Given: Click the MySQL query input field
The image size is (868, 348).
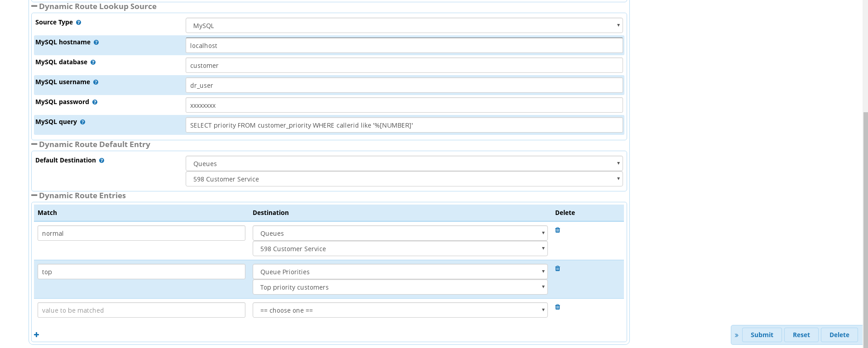Looking at the screenshot, I should (x=404, y=125).
